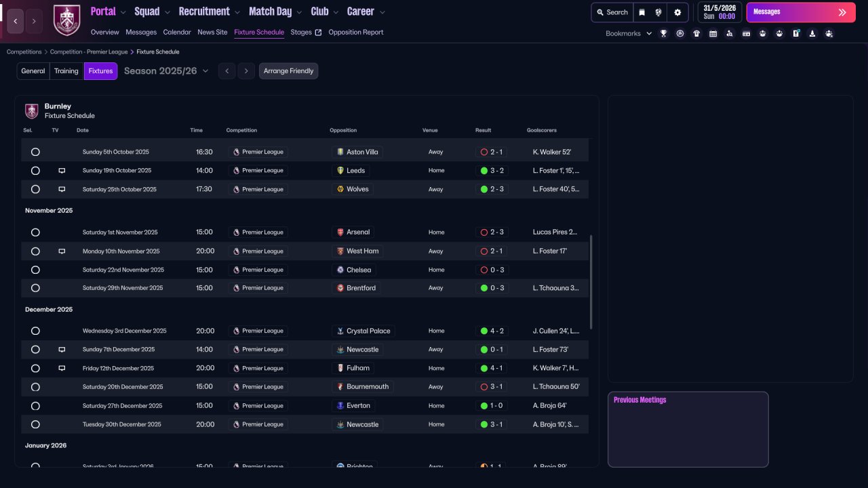Select the Fixtures tab
Screen dimensions: 868x488
tap(100, 71)
